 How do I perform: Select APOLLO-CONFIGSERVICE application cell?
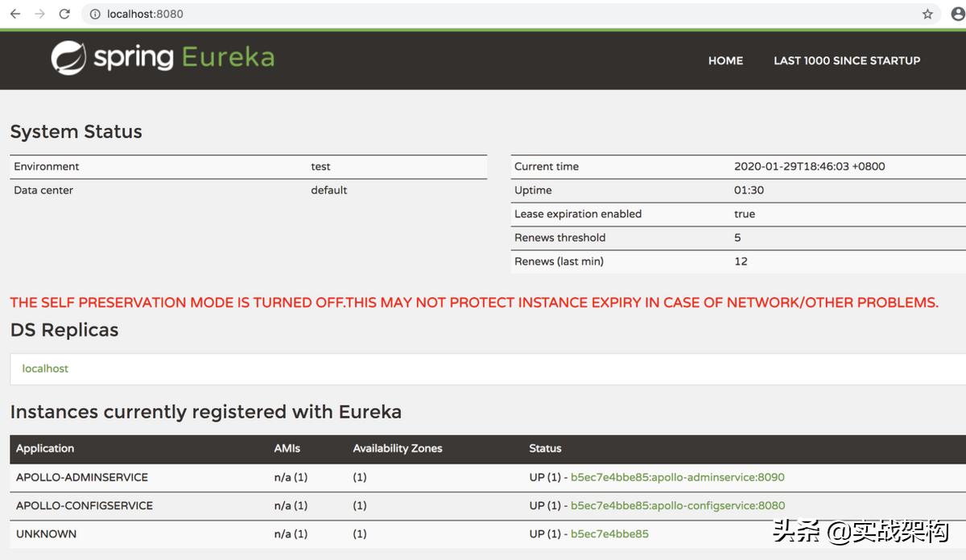tap(85, 505)
